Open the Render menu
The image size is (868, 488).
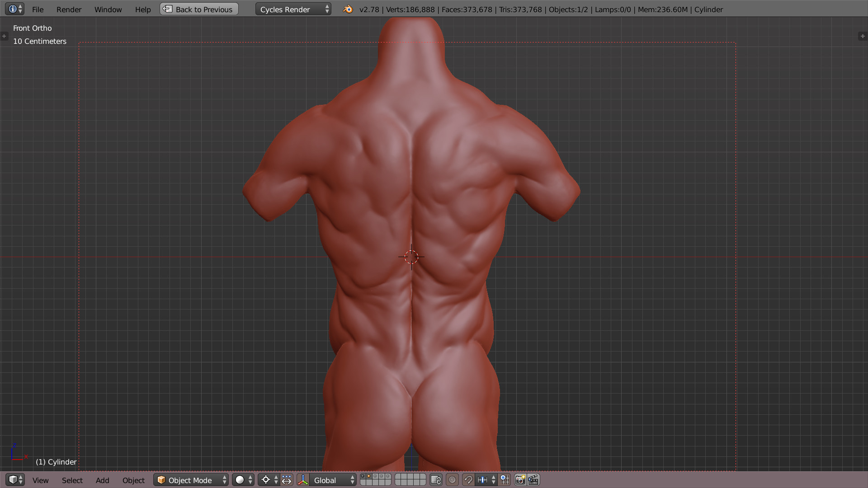pos(69,9)
